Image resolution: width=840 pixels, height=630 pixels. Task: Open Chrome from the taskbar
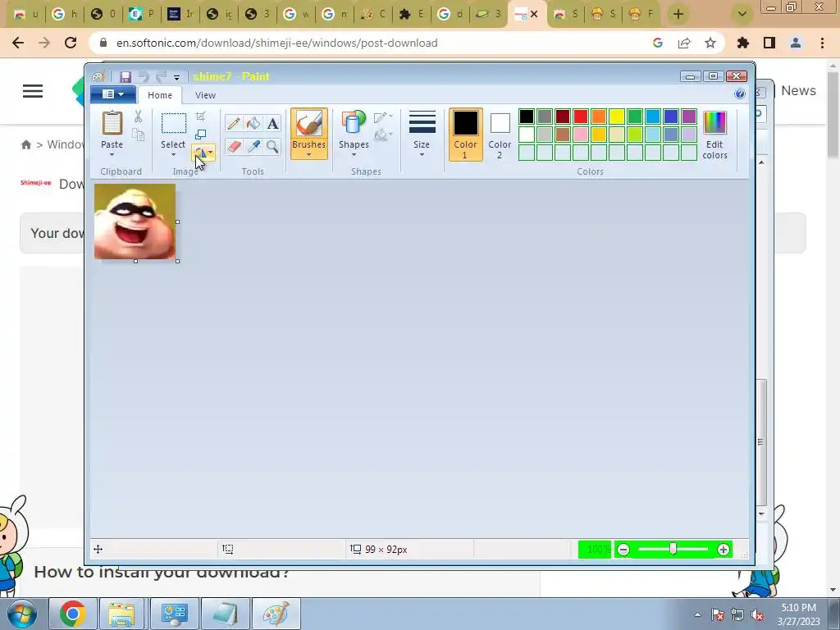73,614
